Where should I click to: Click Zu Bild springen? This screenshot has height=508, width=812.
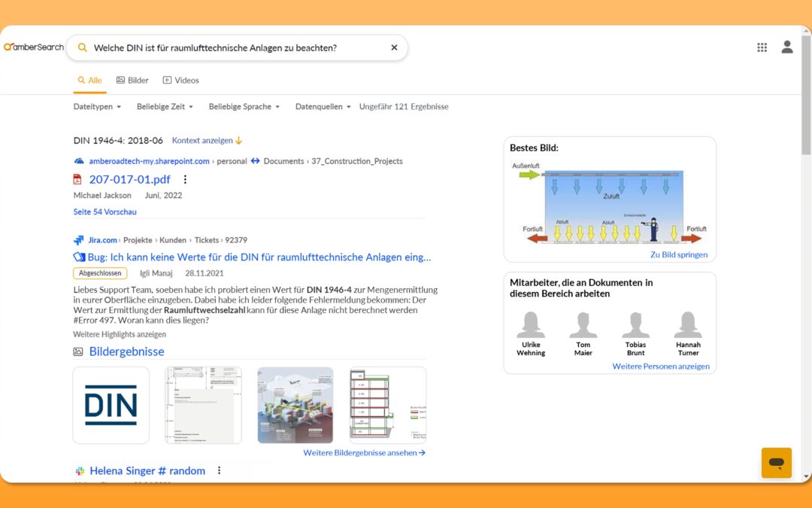[679, 254]
